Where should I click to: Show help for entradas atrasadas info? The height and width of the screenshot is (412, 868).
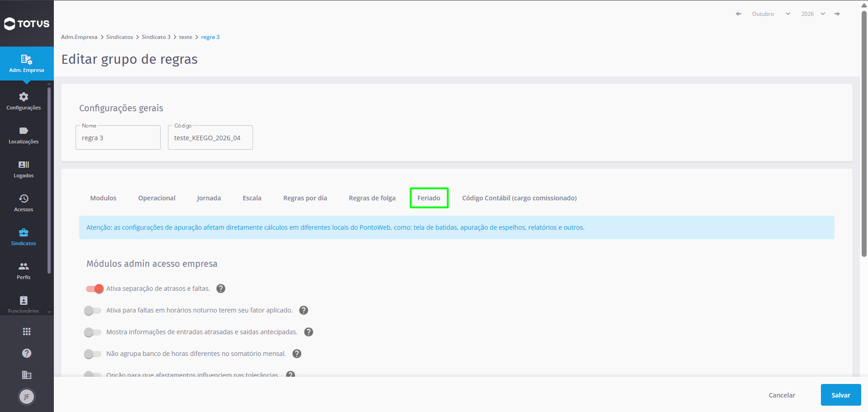pos(309,332)
